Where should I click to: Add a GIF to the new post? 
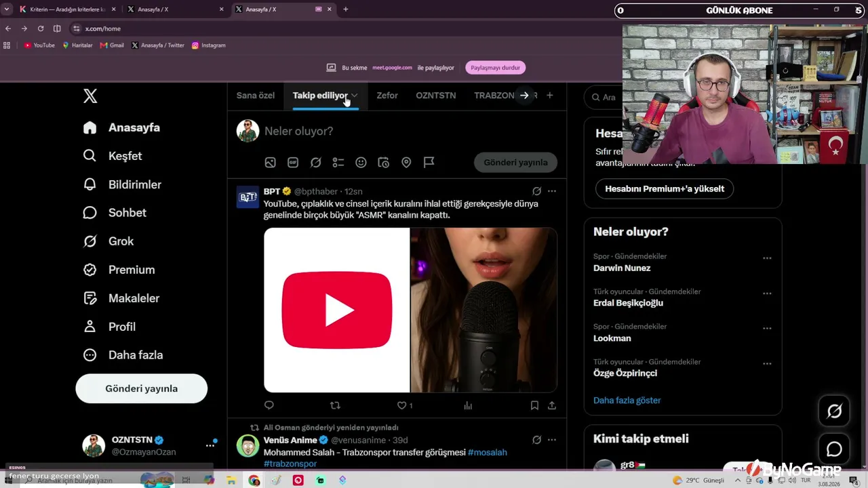click(x=293, y=163)
